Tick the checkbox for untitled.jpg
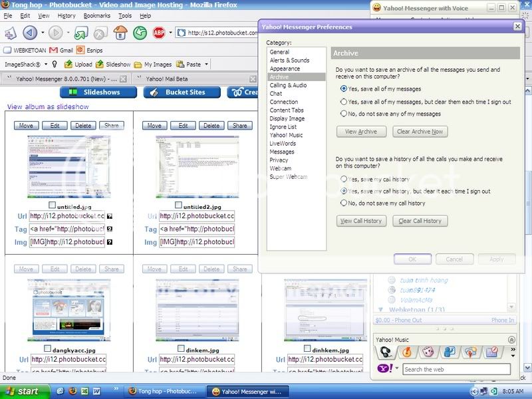This screenshot has height=399, width=532. coord(53,206)
